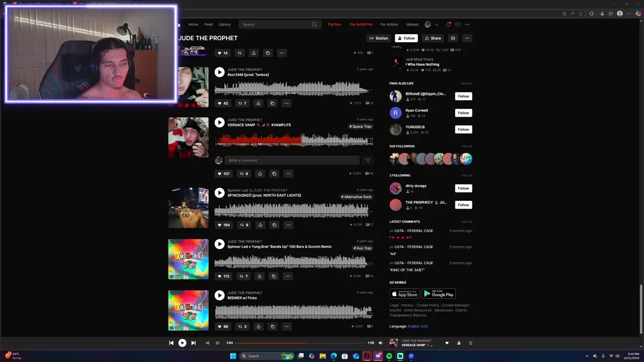
Task: Toggle shuffle in the player bar
Action: coord(207,343)
